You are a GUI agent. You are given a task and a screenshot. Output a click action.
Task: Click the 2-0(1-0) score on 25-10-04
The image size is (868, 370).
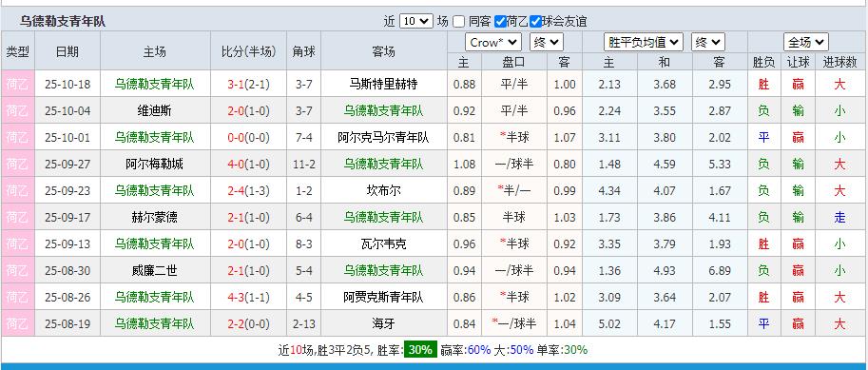pos(248,110)
